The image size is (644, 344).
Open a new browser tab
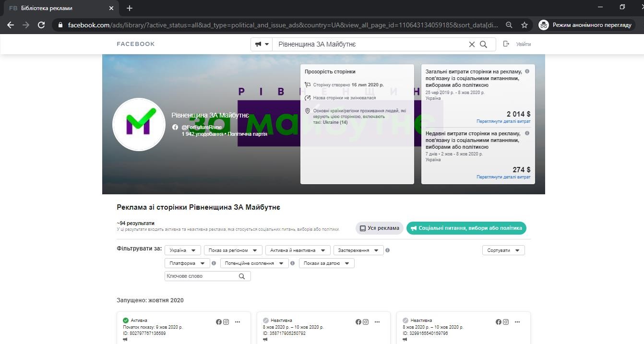pos(130,8)
